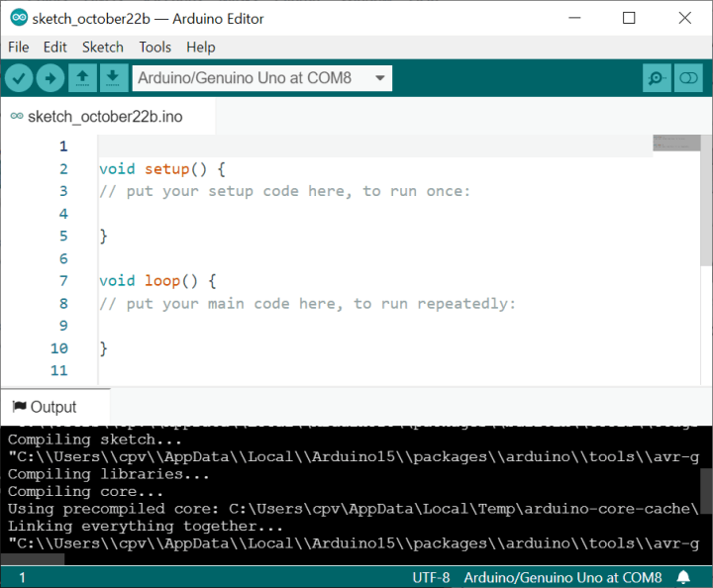
Task: Open the board selector dropdown
Action: click(261, 78)
